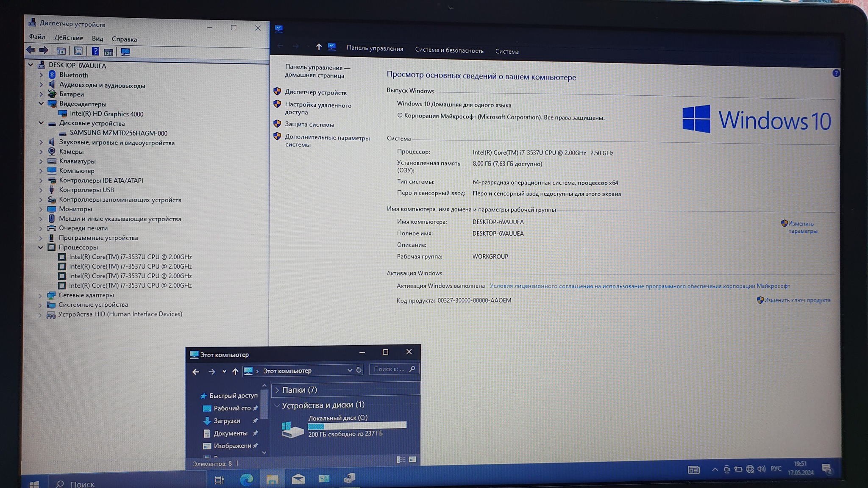Open the Справка menu
This screenshot has height=488, width=868.
pos(124,39)
